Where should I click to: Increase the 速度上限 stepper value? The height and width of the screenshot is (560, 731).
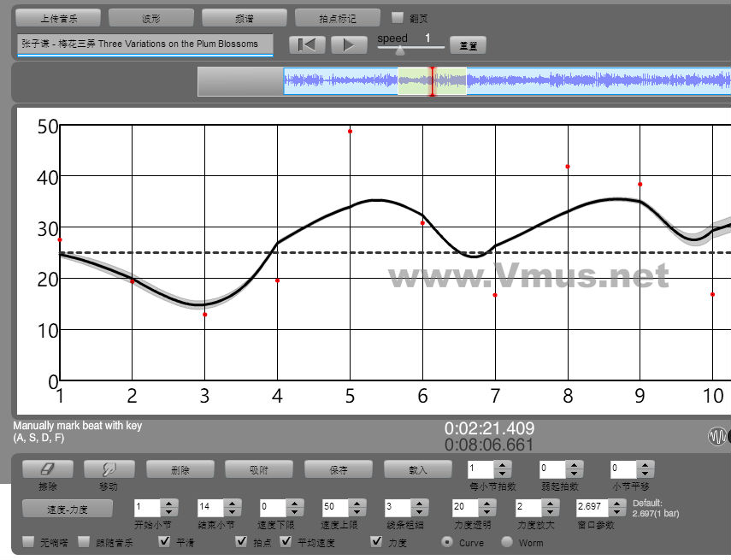tap(358, 503)
